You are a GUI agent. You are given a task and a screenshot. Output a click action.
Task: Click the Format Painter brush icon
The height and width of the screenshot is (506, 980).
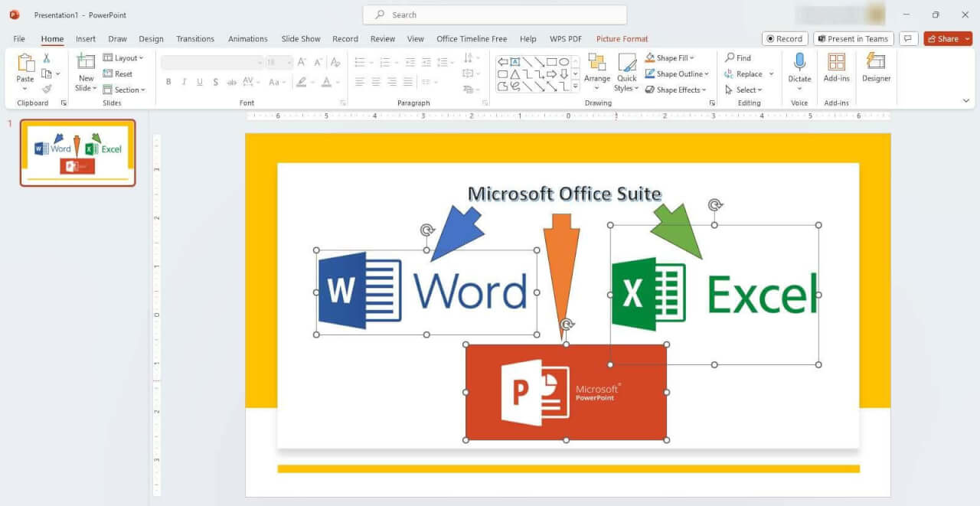47,89
